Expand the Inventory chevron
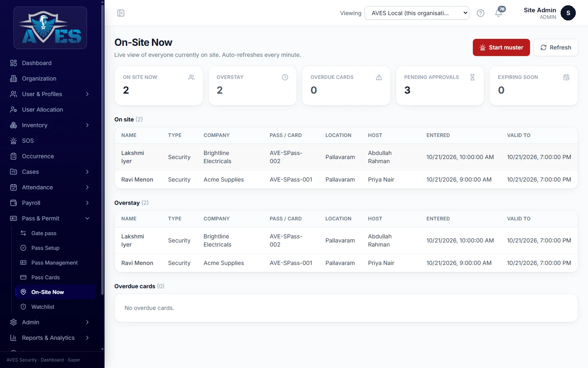588x368 pixels. pos(87,125)
